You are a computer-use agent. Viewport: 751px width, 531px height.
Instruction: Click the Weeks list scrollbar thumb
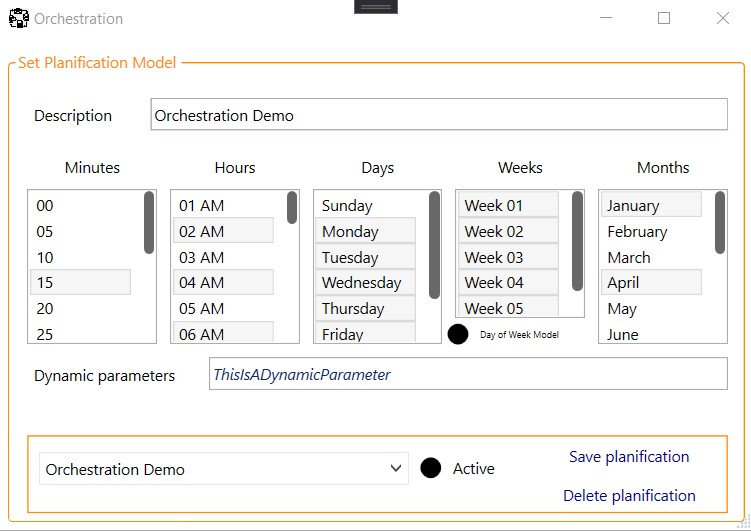pos(577,241)
